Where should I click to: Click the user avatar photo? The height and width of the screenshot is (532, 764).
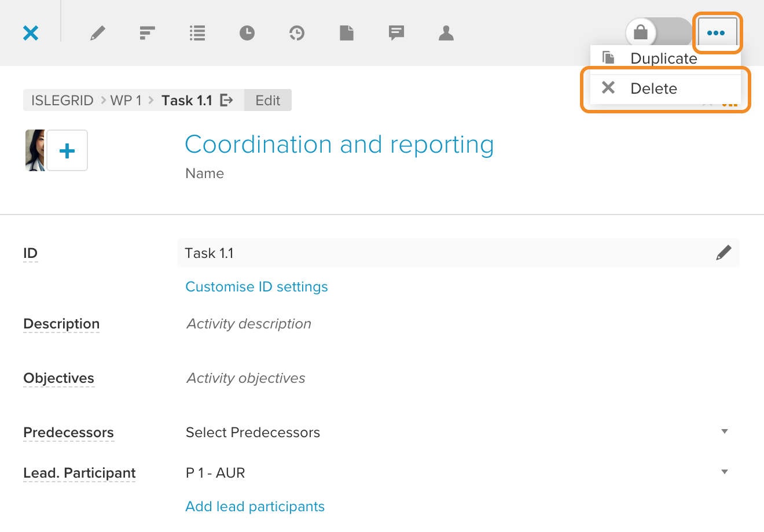pyautogui.click(x=35, y=150)
